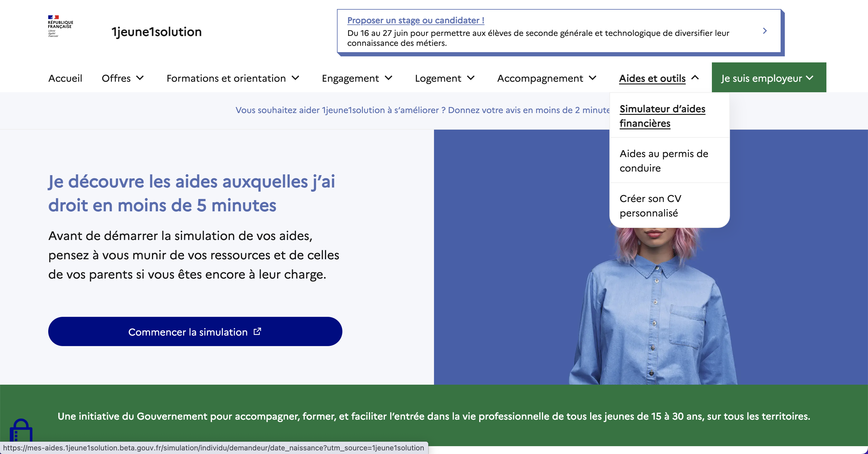Expand the Logement menu
The height and width of the screenshot is (454, 868).
[445, 78]
